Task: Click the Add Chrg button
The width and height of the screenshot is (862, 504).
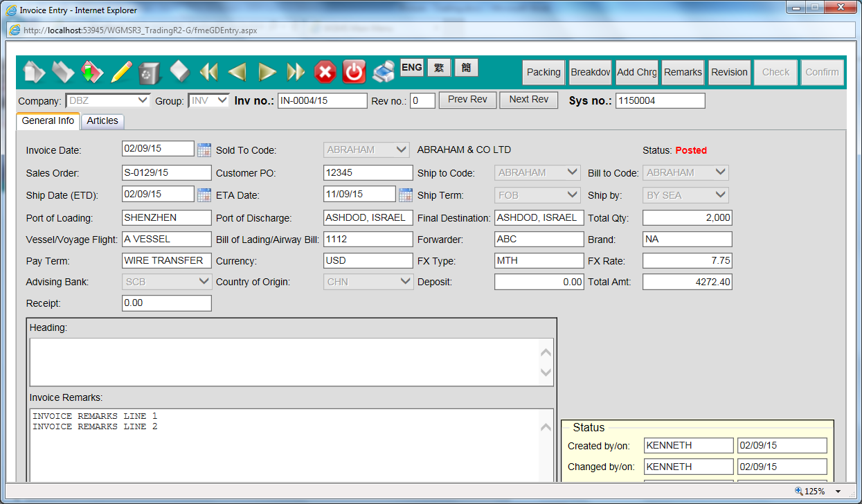Action: coord(637,72)
